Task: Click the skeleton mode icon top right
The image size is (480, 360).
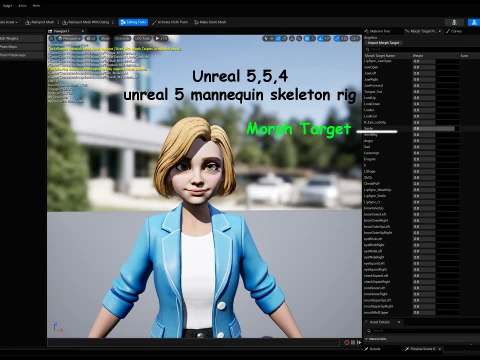Action: tap(454, 22)
